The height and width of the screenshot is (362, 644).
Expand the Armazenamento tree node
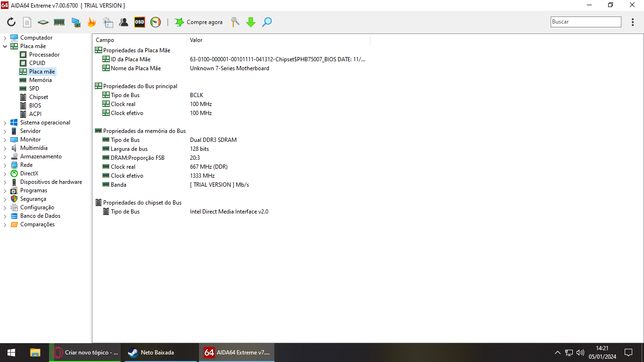[5, 156]
